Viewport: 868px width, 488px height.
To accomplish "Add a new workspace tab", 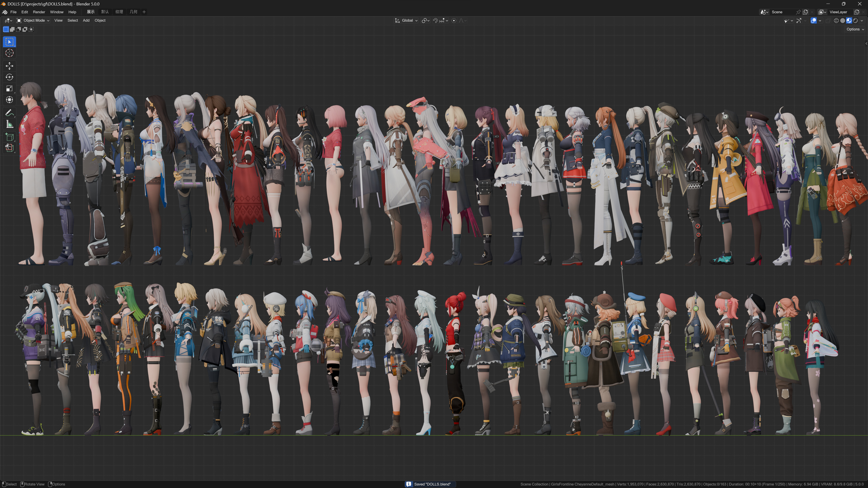I will click(x=144, y=12).
